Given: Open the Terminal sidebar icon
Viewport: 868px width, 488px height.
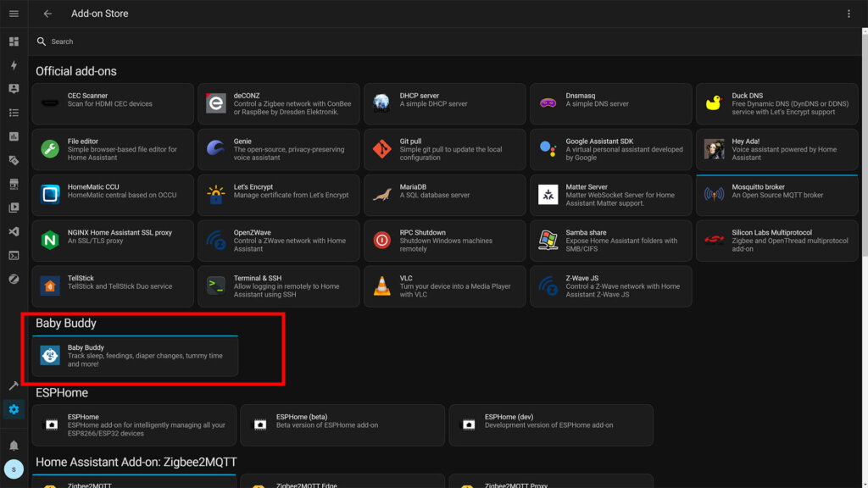Looking at the screenshot, I should coord(14,255).
